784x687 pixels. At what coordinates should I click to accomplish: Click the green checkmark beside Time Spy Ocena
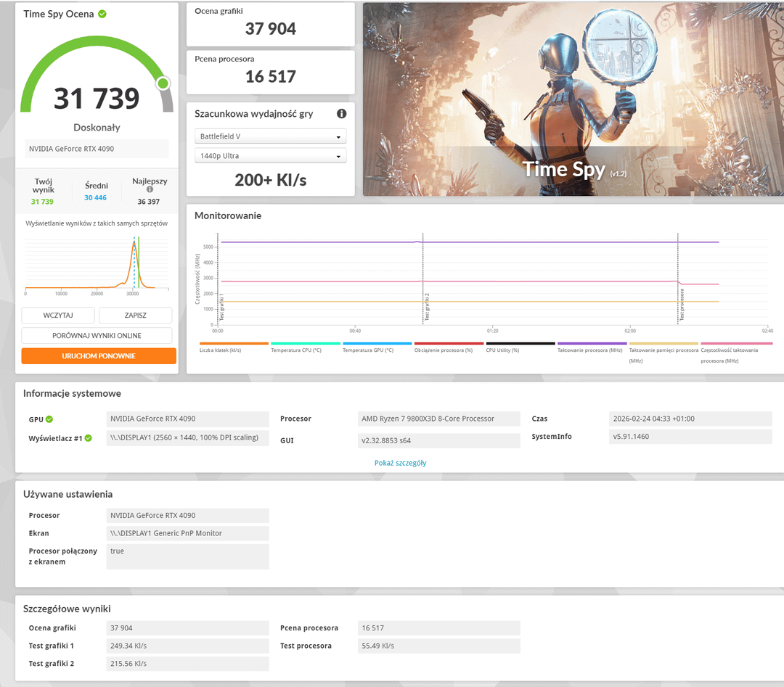(x=102, y=14)
